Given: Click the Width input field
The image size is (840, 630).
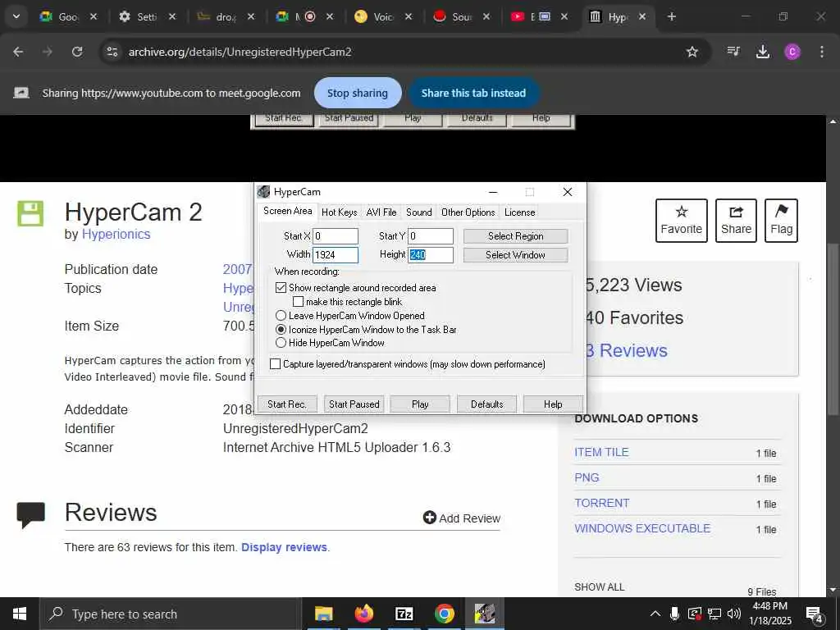Looking at the screenshot, I should click(336, 255).
